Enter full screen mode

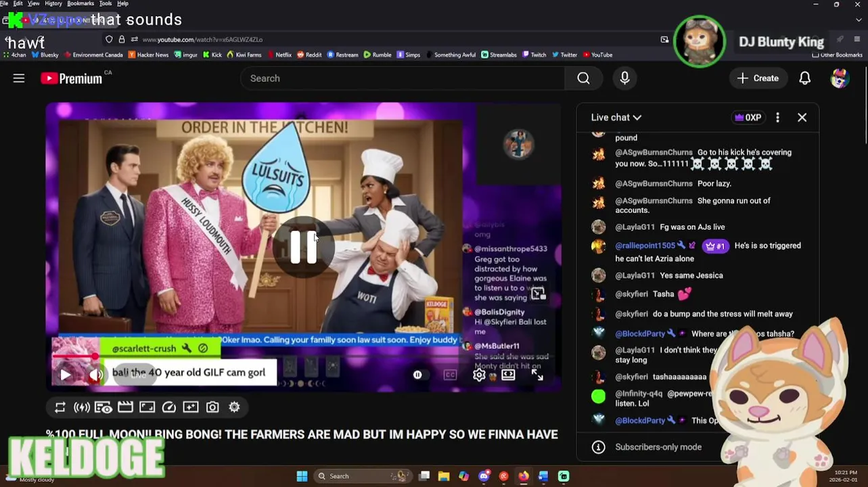point(537,375)
